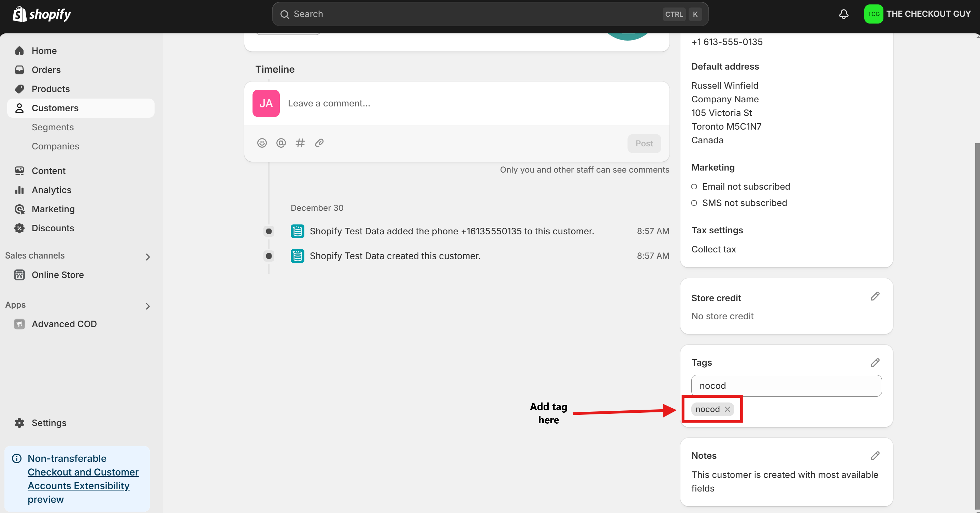The width and height of the screenshot is (980, 513).
Task: Expand Sales channels chevron
Action: tap(148, 257)
